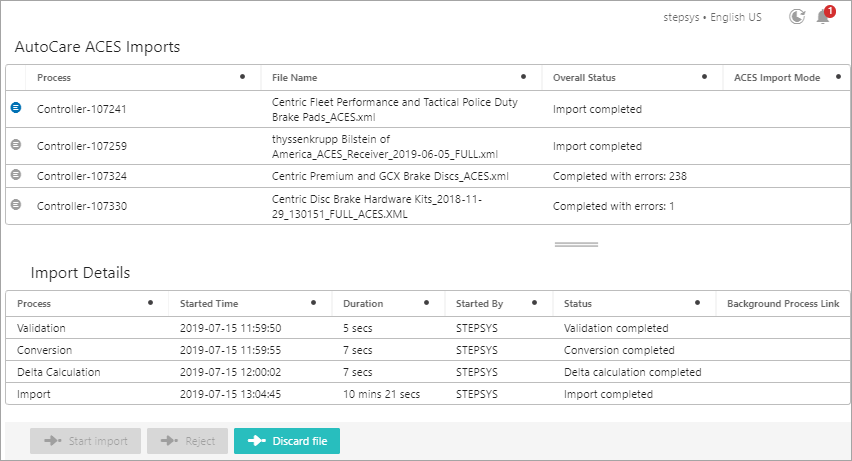The height and width of the screenshot is (461, 852).
Task: Open the Process column menu dot
Action: [242, 77]
